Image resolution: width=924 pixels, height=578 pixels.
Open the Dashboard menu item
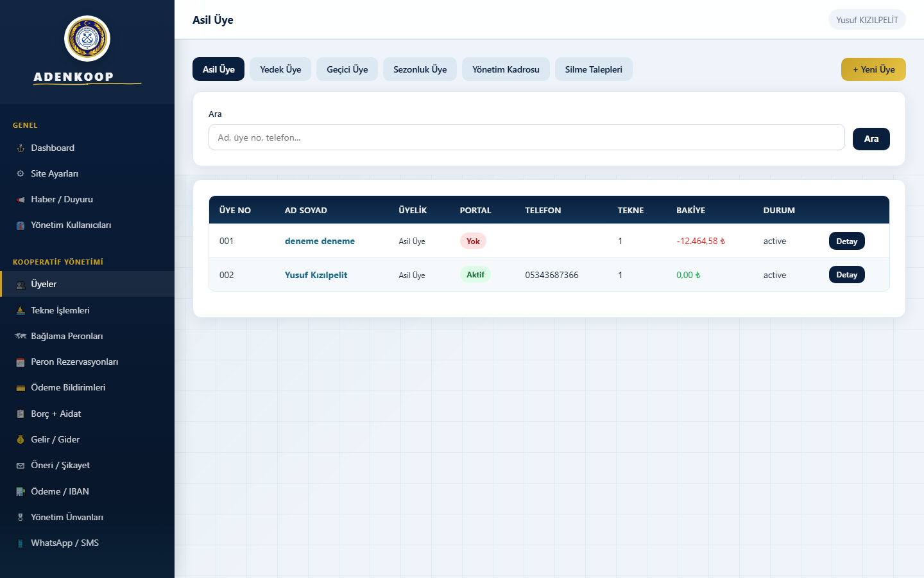pos(87,148)
